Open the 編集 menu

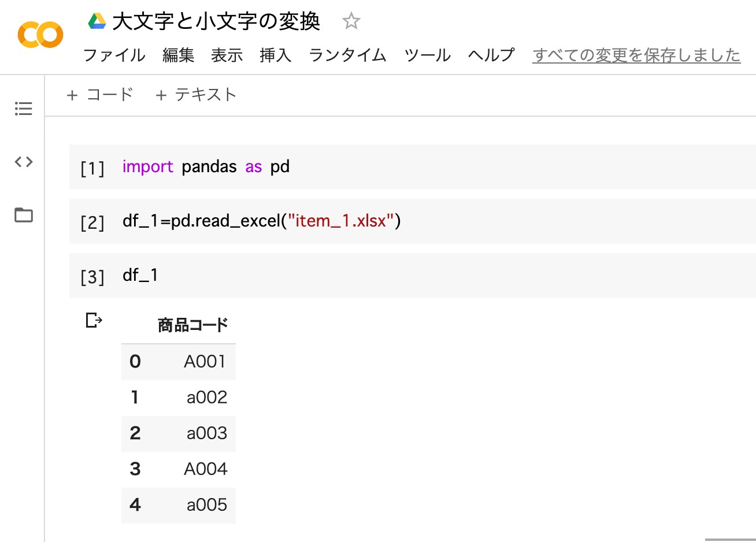tap(178, 55)
